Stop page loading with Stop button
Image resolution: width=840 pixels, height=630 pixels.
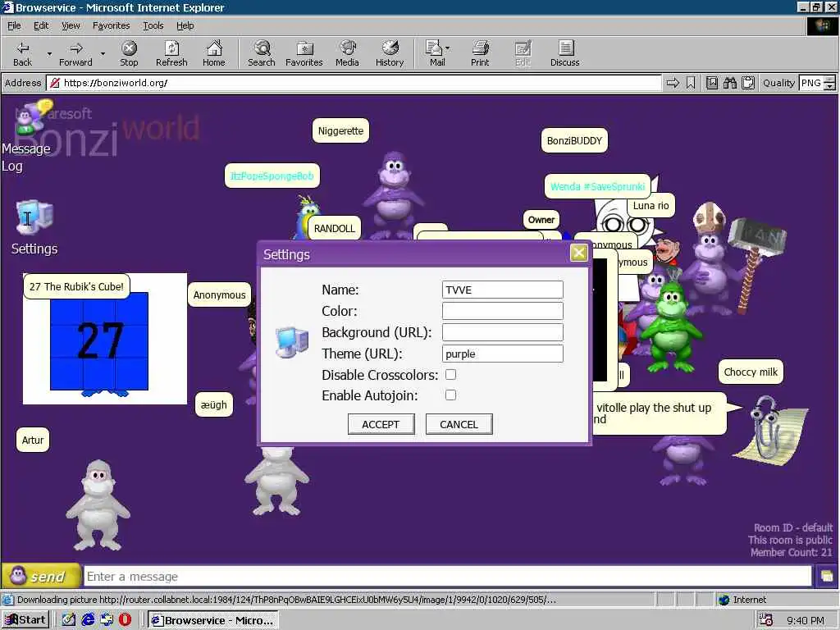coord(129,53)
